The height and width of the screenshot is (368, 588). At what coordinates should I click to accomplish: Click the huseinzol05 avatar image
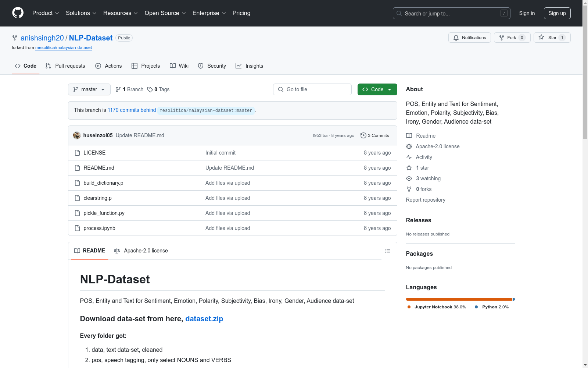click(x=77, y=135)
